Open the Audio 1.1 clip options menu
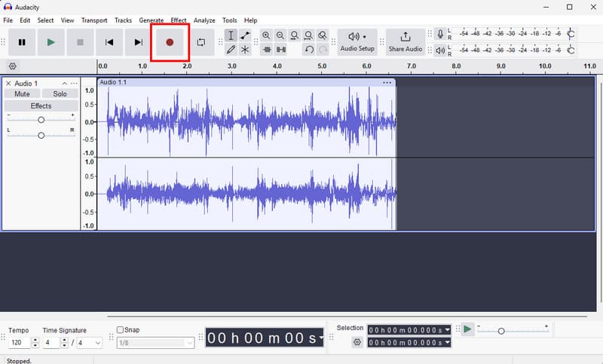The height and width of the screenshot is (364, 603). [x=387, y=82]
